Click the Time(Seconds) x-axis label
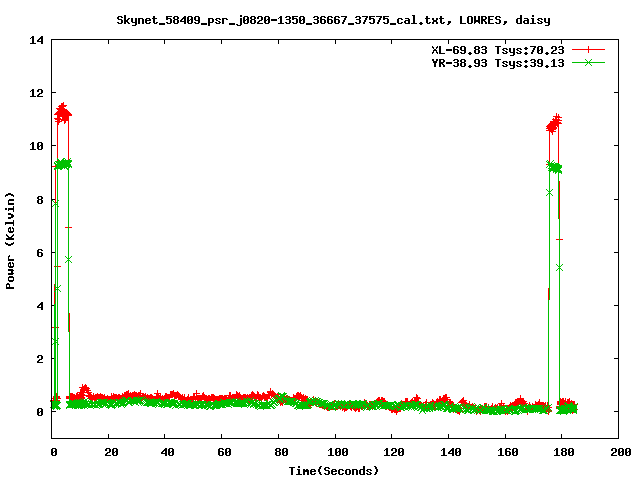The height and width of the screenshot is (480, 640). tap(334, 471)
